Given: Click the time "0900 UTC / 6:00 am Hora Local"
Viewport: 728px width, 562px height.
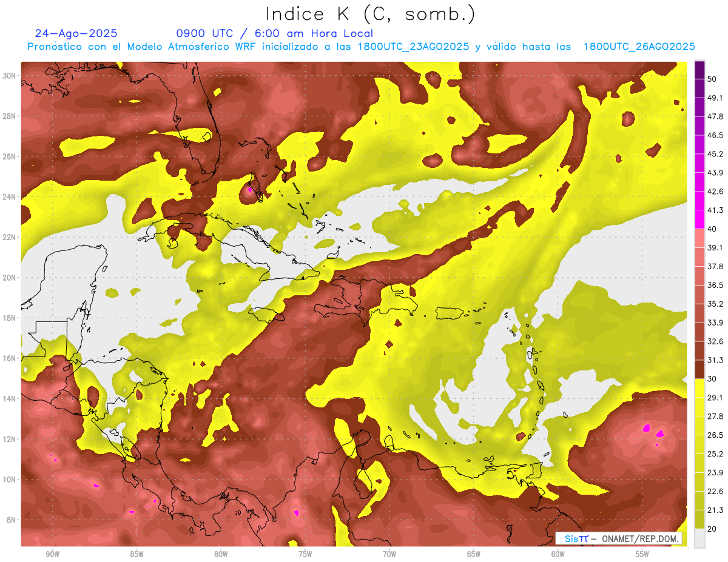Looking at the screenshot, I should (x=275, y=33).
